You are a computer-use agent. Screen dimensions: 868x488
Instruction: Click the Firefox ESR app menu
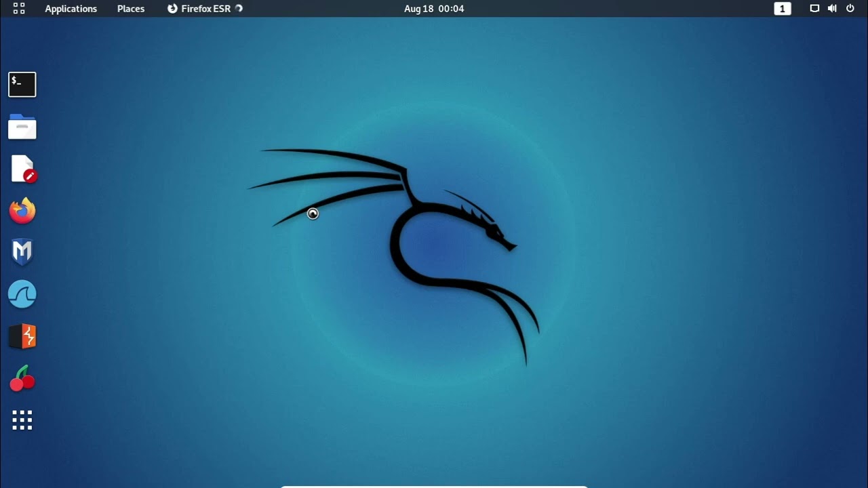pyautogui.click(x=205, y=9)
